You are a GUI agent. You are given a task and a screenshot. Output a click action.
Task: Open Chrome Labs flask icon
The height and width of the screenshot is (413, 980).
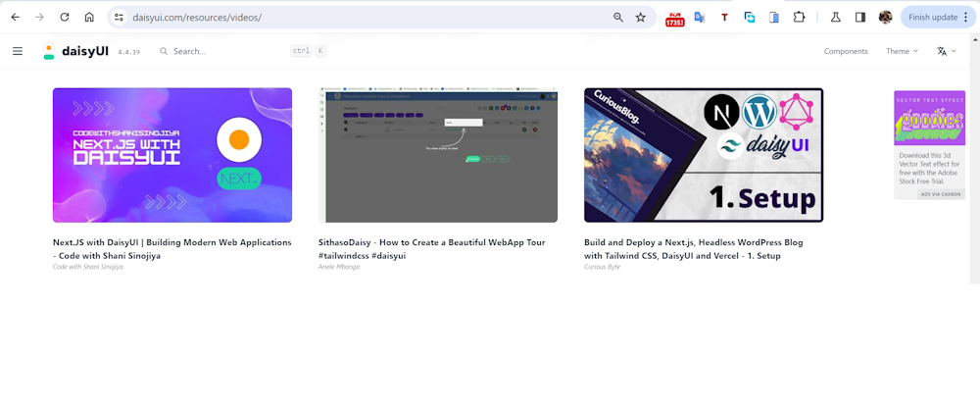(835, 18)
